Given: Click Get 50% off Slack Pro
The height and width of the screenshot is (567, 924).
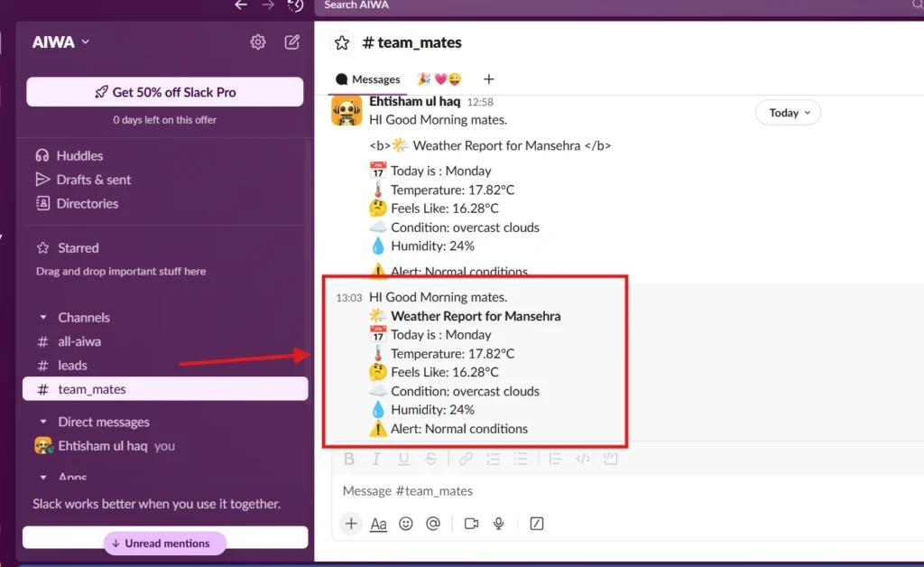Looking at the screenshot, I should [x=164, y=91].
